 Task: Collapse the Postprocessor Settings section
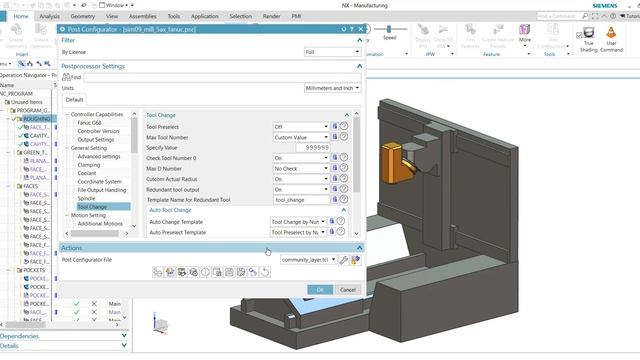coord(360,66)
